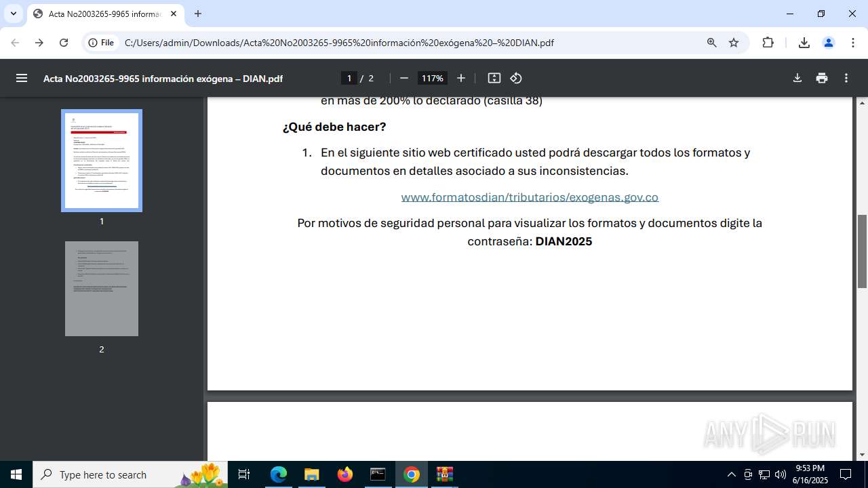Click the PDF vertical scrollbar thumb

pyautogui.click(x=863, y=251)
